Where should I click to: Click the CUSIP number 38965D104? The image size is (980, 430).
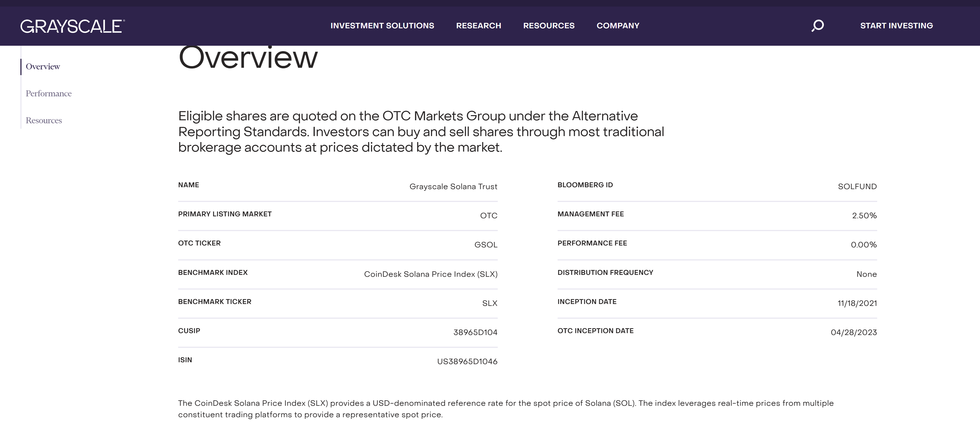click(475, 332)
